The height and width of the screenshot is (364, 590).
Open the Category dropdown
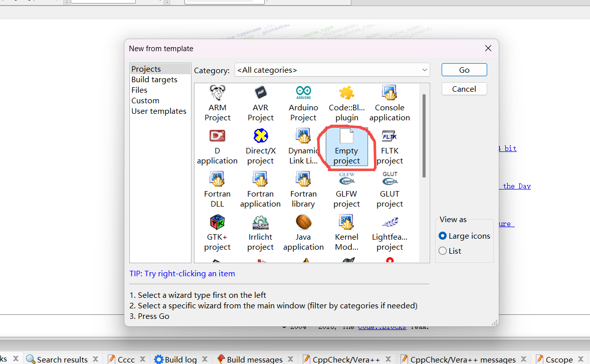coord(332,70)
